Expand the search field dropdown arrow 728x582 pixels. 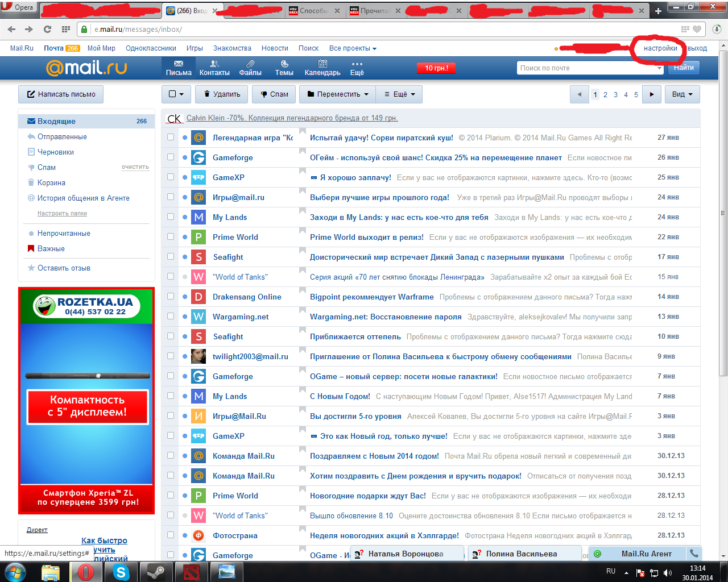click(660, 68)
